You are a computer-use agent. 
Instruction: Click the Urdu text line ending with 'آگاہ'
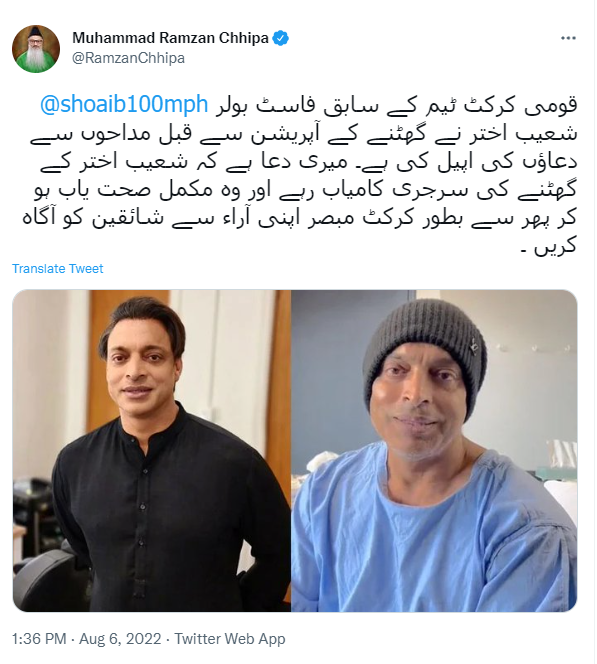point(300,218)
